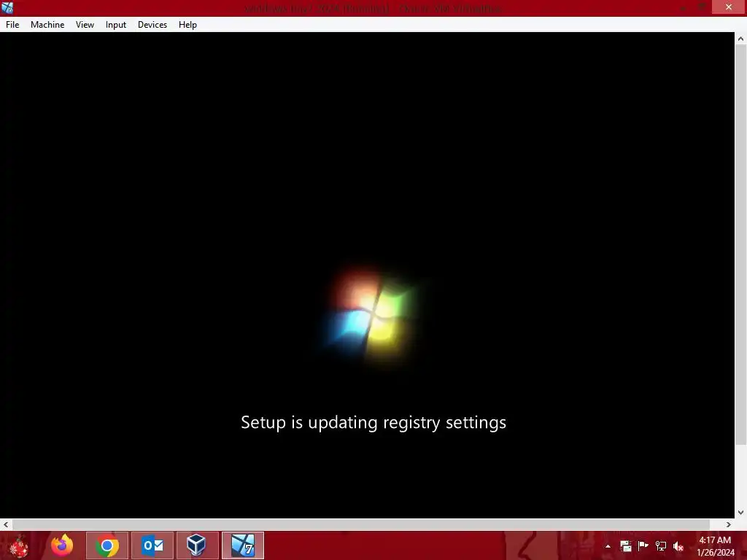Select the Windows 7 VM taskbar button
The height and width of the screenshot is (560, 747).
click(x=242, y=545)
